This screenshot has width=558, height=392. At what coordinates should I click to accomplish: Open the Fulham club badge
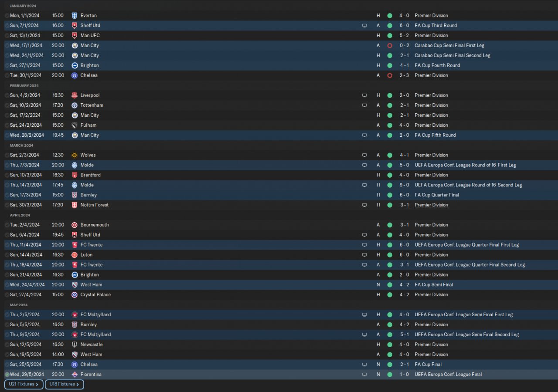tap(75, 125)
